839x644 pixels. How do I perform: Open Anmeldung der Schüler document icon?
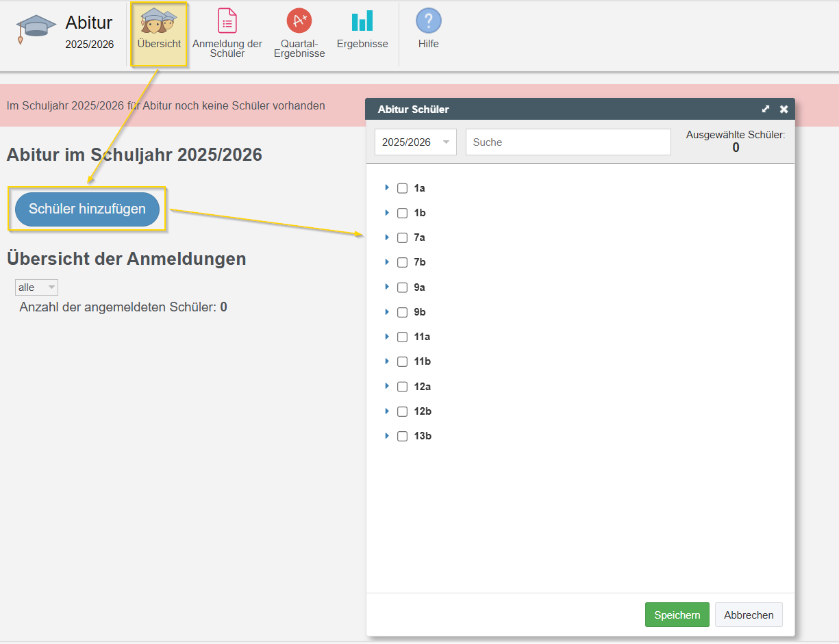(227, 21)
